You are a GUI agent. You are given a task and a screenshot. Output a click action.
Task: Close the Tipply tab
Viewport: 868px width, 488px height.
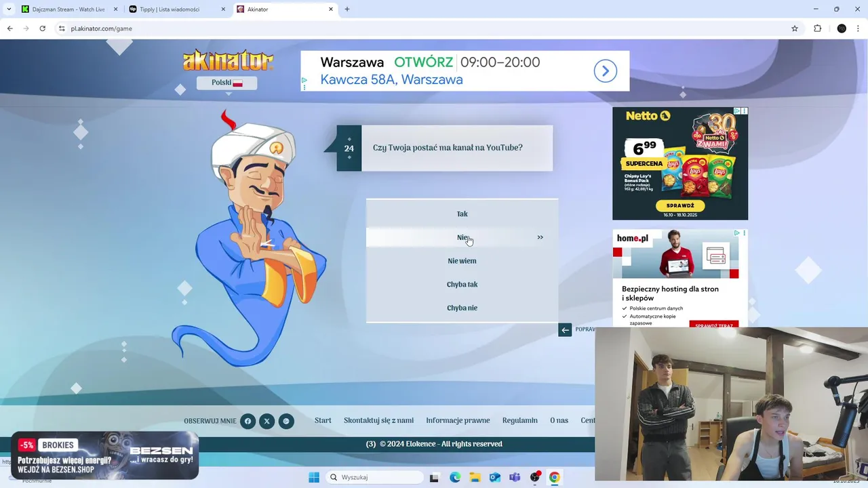[223, 9]
